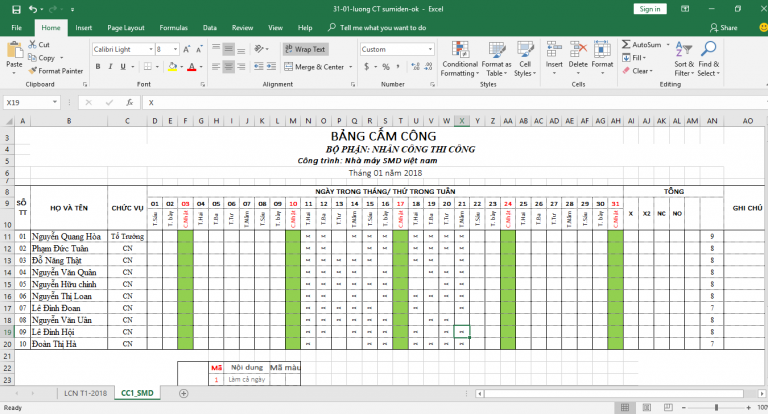The image size is (768, 414).
Task: Open Cell Styles gallery
Action: pos(525,59)
